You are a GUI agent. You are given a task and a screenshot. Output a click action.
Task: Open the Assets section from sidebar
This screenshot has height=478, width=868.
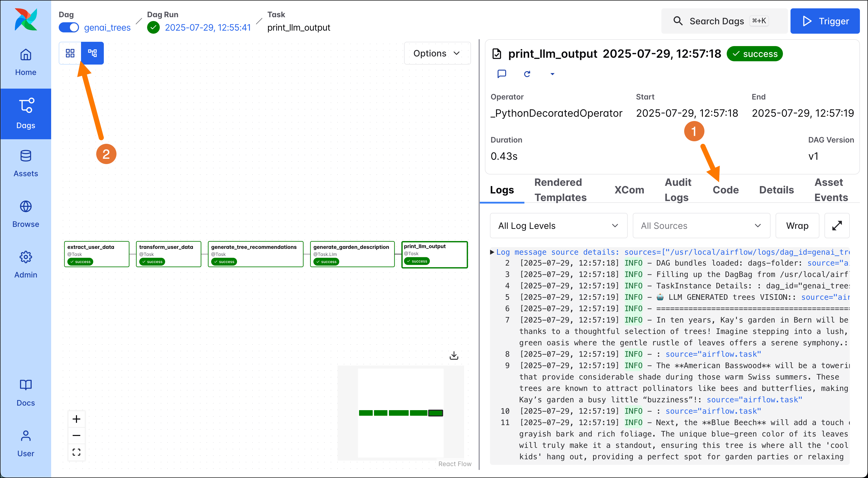point(26,163)
